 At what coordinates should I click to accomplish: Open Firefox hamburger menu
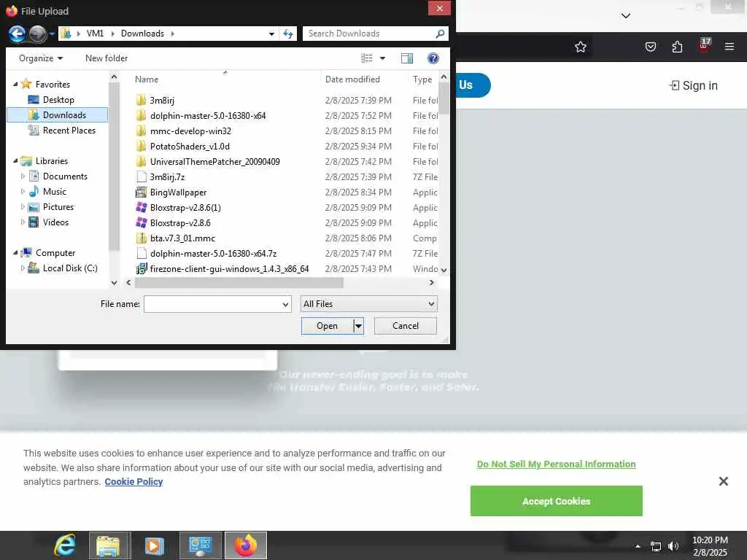click(729, 47)
